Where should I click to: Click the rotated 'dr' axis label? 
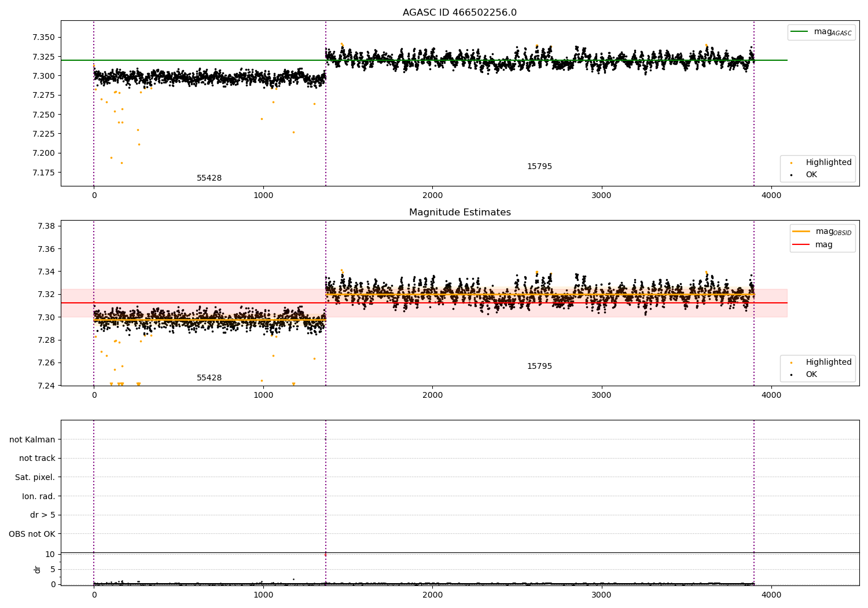pyautogui.click(x=38, y=569)
